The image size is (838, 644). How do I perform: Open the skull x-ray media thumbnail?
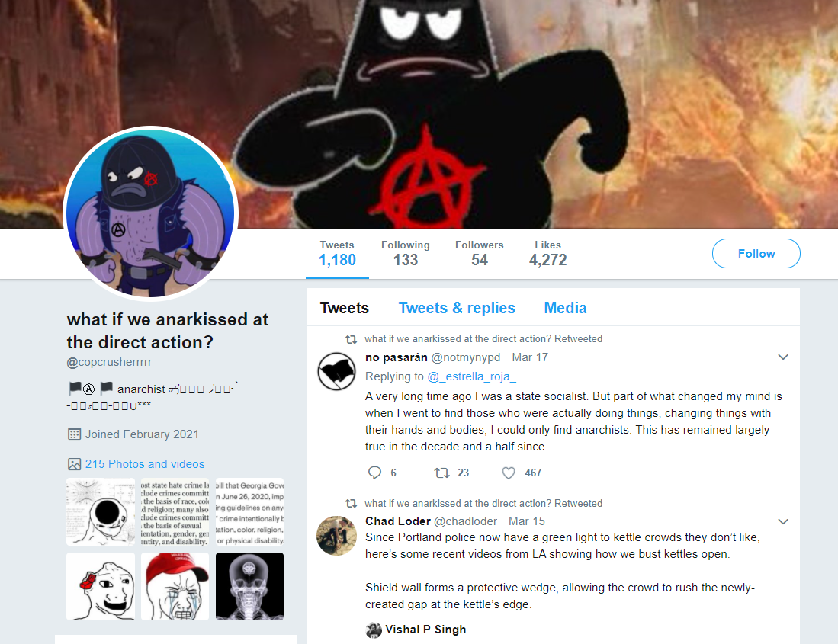pos(249,586)
